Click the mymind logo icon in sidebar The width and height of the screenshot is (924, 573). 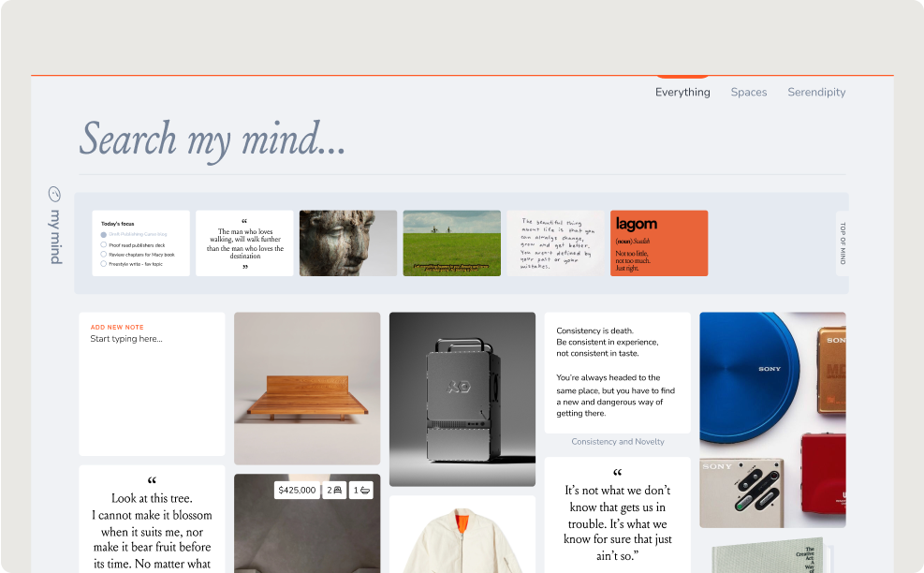tap(54, 194)
